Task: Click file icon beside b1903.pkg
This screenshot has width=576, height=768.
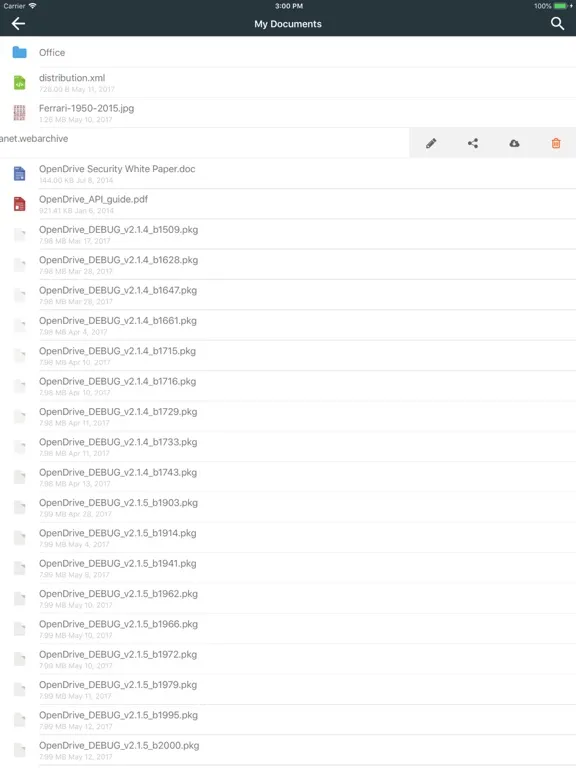Action: coord(20,508)
